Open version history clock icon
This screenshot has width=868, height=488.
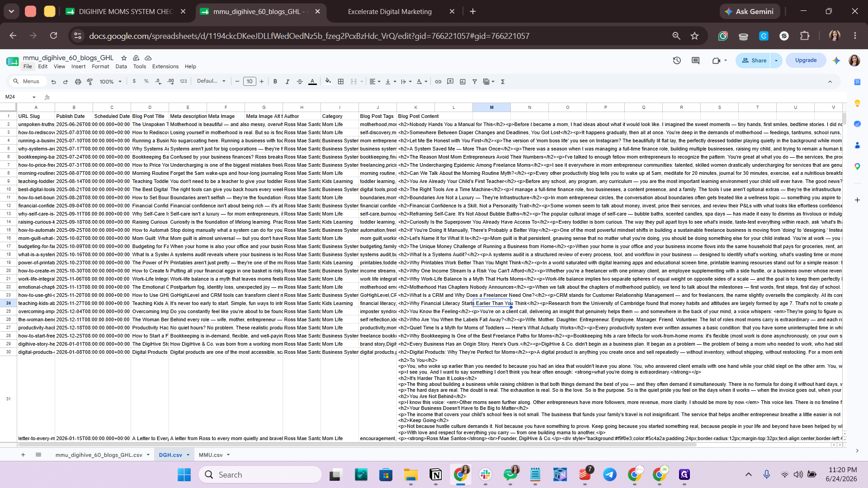click(677, 61)
